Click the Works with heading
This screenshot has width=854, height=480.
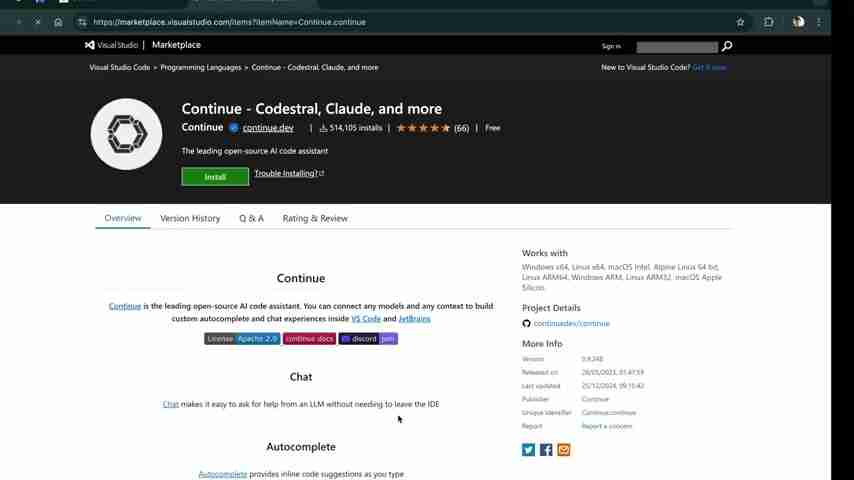pos(545,253)
